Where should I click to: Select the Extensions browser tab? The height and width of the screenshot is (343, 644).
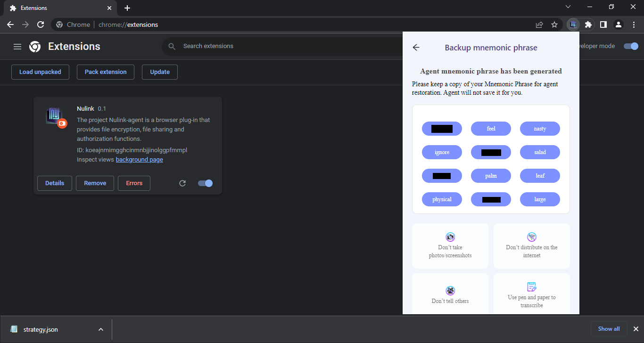pyautogui.click(x=57, y=8)
